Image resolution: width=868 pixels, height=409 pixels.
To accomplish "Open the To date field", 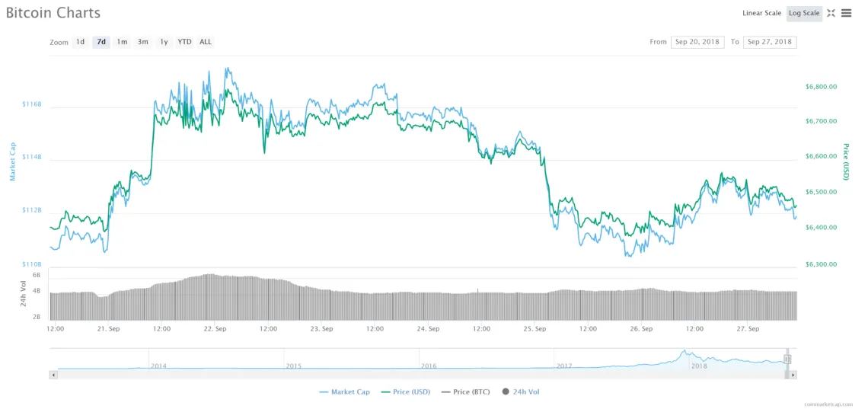I will 770,42.
